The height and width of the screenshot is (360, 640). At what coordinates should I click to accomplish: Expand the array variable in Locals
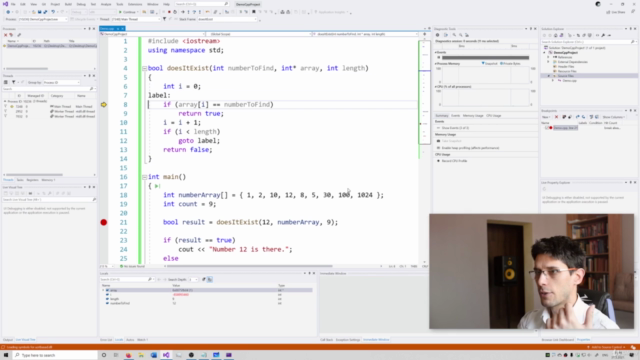104,290
